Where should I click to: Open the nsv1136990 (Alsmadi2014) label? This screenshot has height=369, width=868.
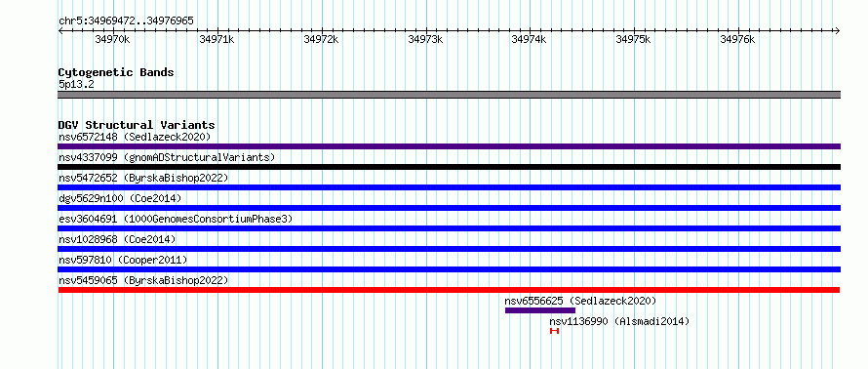[x=619, y=321]
